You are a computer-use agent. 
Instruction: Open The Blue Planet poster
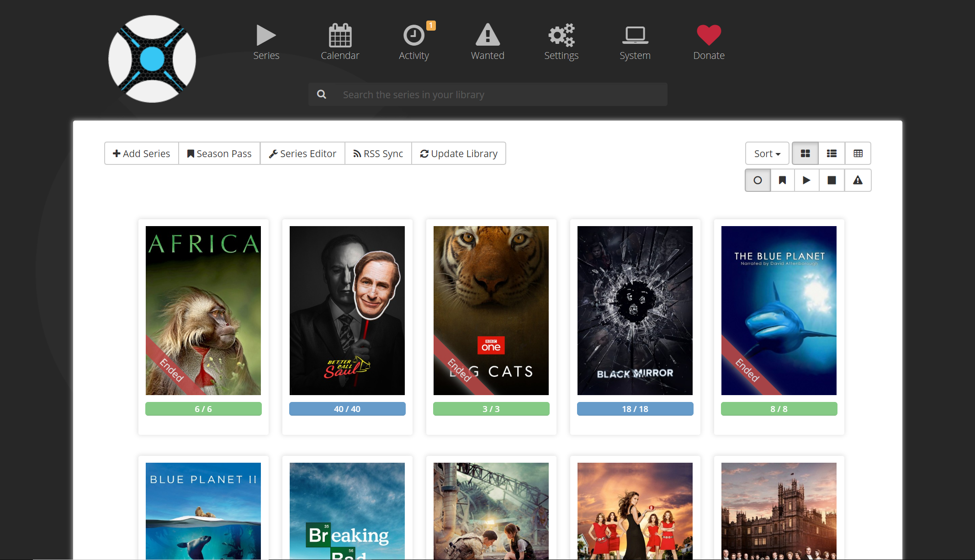[779, 311]
